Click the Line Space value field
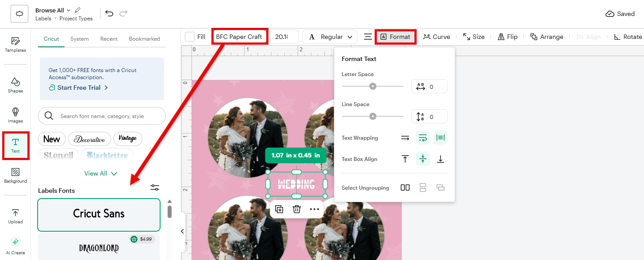 click(x=429, y=117)
